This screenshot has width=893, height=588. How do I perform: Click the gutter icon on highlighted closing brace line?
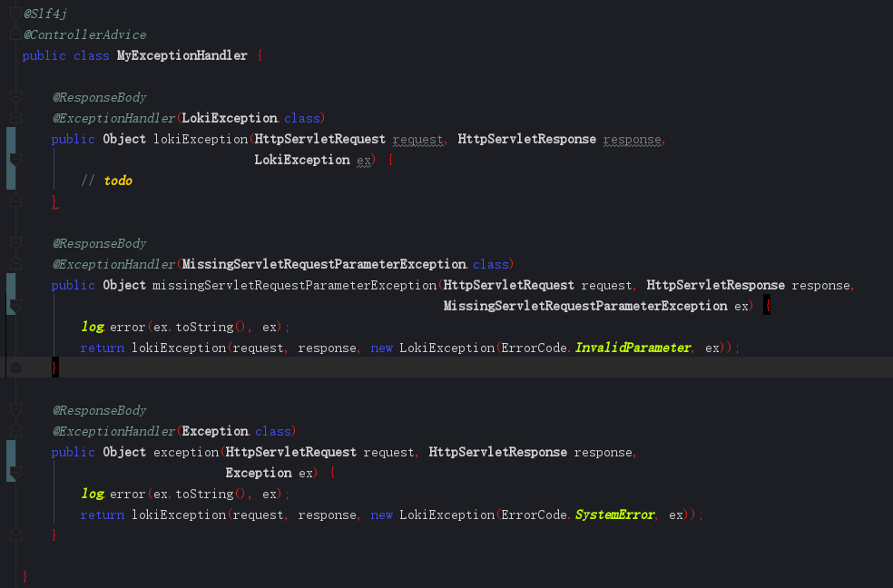coord(15,367)
